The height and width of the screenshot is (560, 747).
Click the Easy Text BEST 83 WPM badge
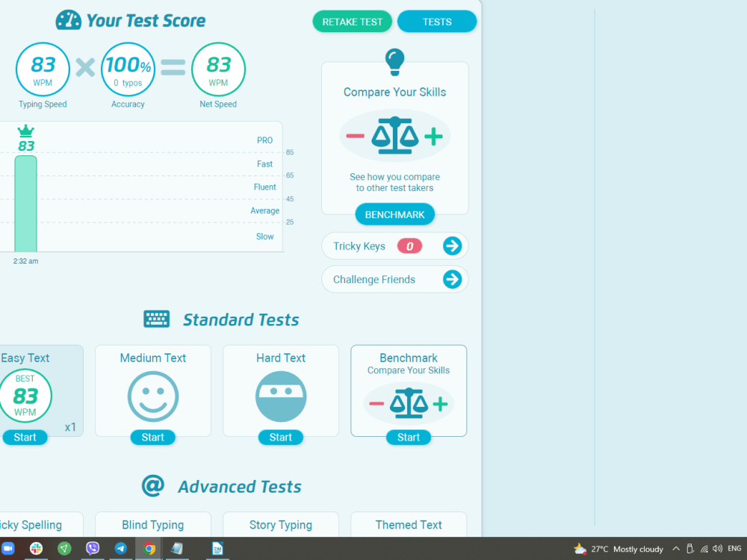(x=25, y=396)
